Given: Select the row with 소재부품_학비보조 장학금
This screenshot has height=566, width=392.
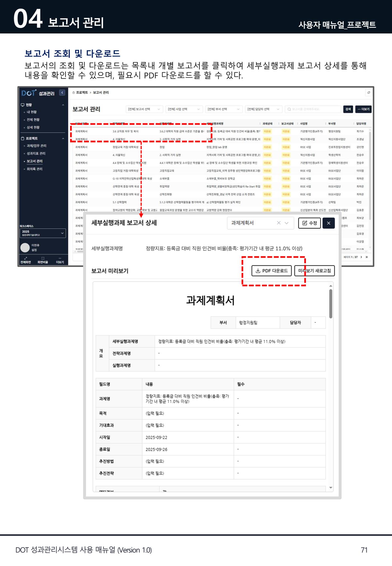Looking at the screenshot, I should (x=221, y=179).
